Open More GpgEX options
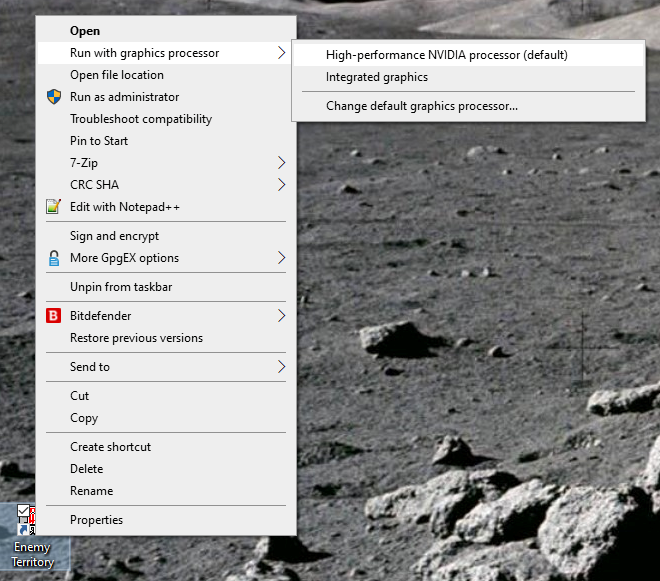 point(166,258)
